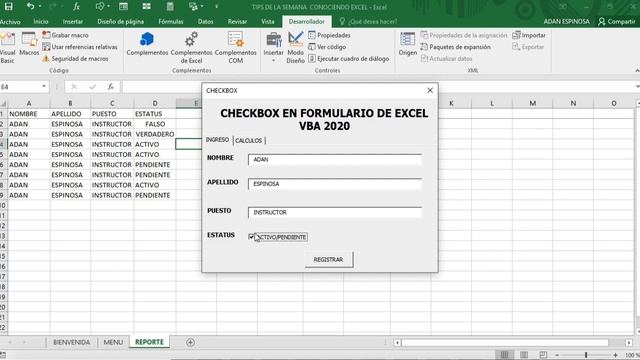
Task: Click the insert function fx button
Action: (111, 87)
